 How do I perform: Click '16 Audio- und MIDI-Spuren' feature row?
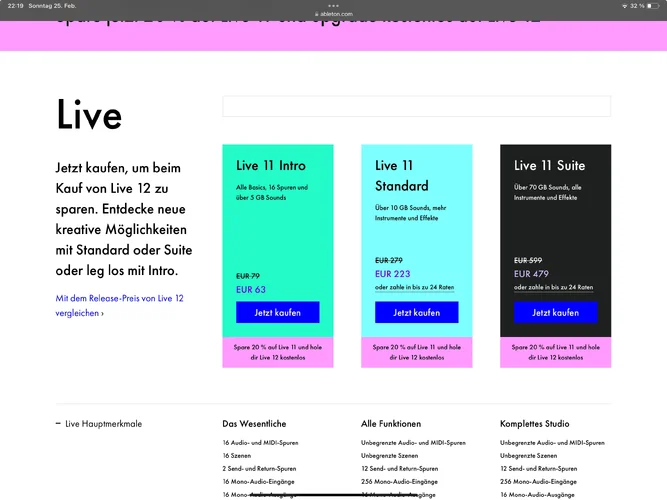260,443
